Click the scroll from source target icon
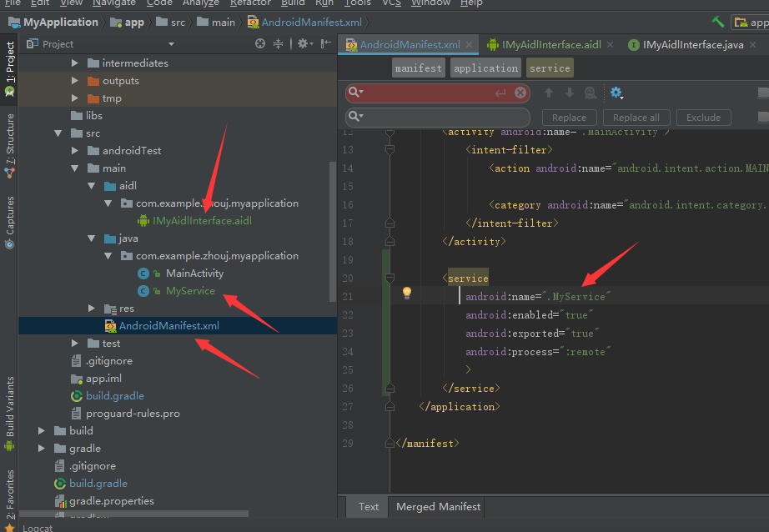The height and width of the screenshot is (532, 769). (260, 43)
